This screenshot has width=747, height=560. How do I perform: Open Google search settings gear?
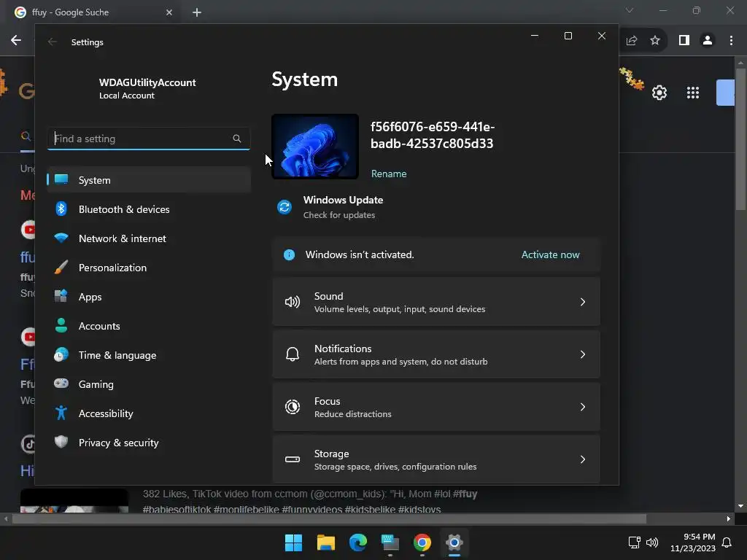coord(659,93)
